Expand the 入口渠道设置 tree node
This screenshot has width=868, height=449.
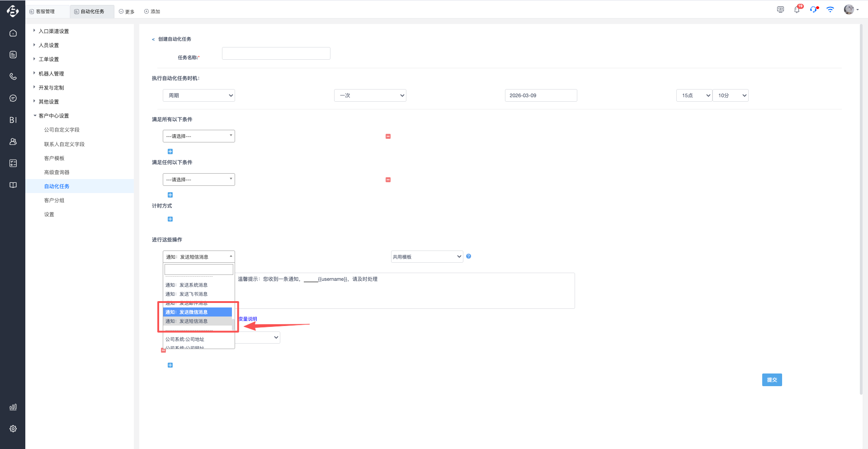[34, 31]
